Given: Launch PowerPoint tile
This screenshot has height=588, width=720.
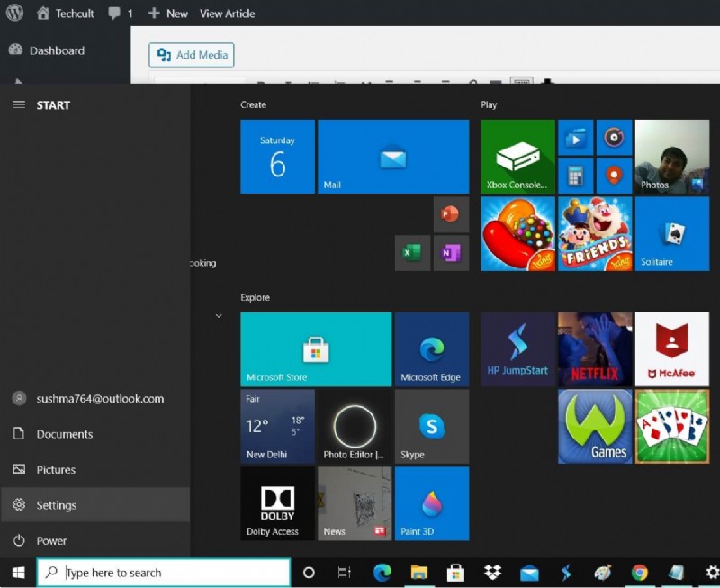Looking at the screenshot, I should [x=451, y=214].
